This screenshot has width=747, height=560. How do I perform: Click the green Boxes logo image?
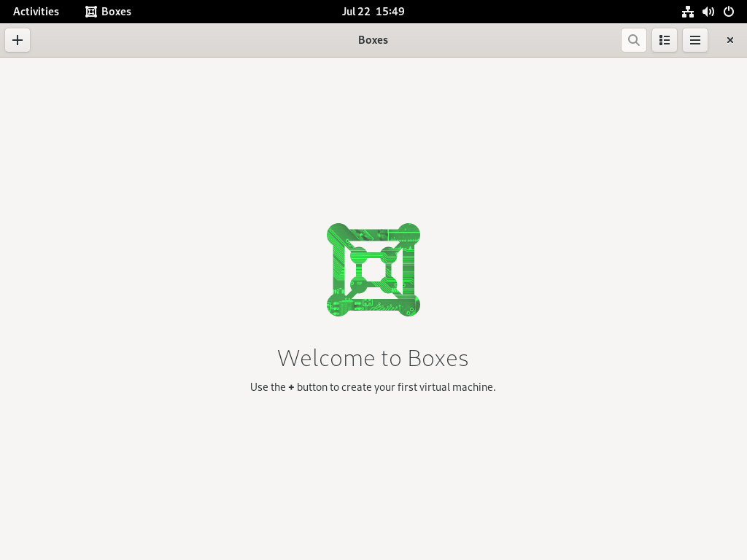click(x=373, y=270)
